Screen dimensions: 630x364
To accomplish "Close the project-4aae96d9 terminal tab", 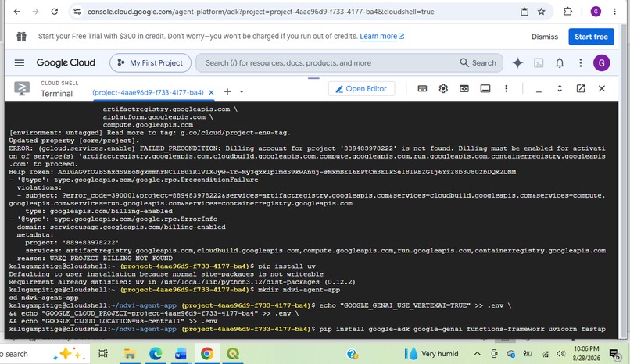I will tap(211, 92).
